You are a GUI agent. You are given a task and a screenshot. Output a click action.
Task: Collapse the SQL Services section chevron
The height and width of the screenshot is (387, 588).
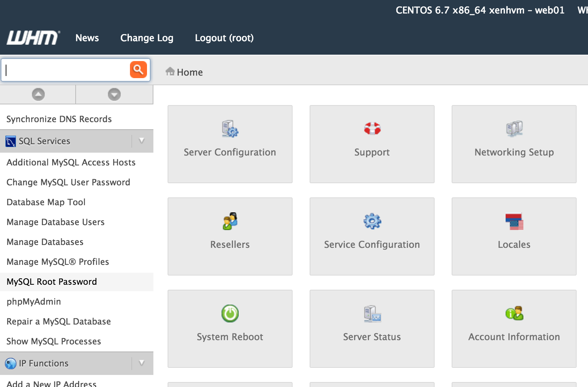pyautogui.click(x=142, y=141)
